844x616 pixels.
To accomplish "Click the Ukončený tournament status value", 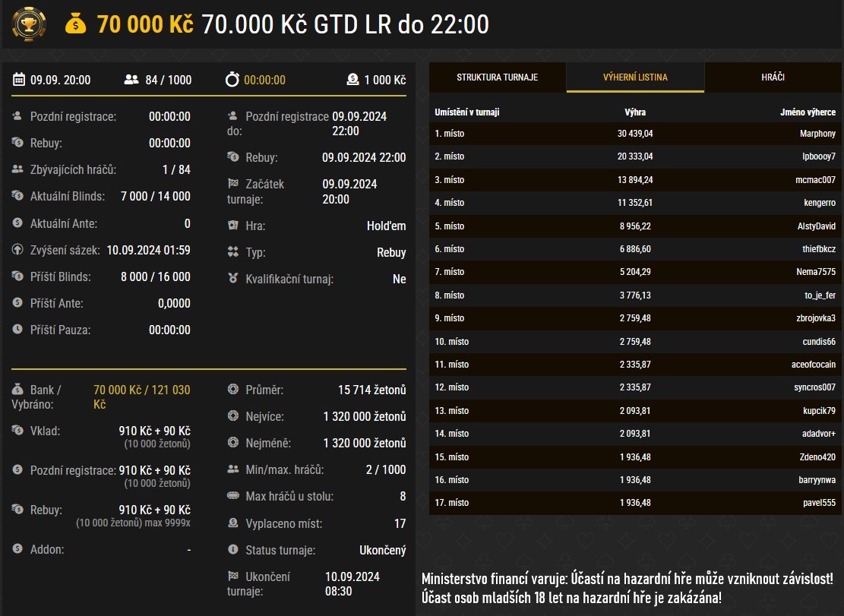I will 383,550.
